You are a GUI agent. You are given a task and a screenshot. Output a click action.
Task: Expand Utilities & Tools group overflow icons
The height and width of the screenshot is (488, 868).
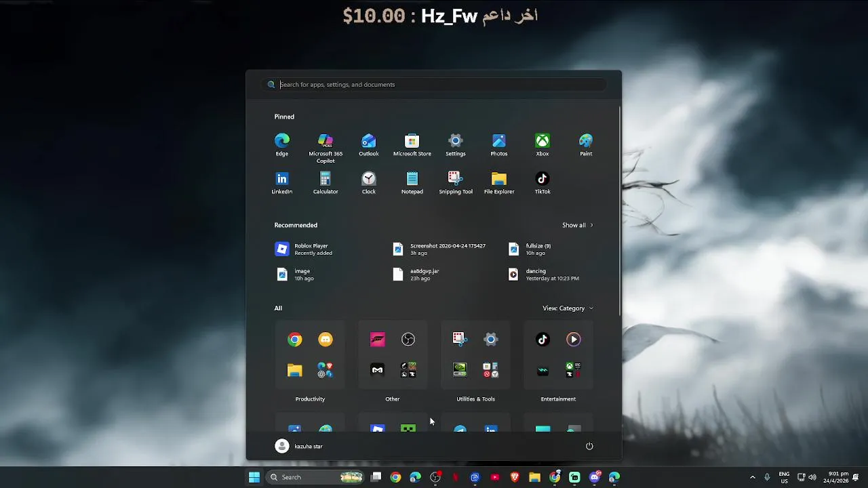point(491,370)
